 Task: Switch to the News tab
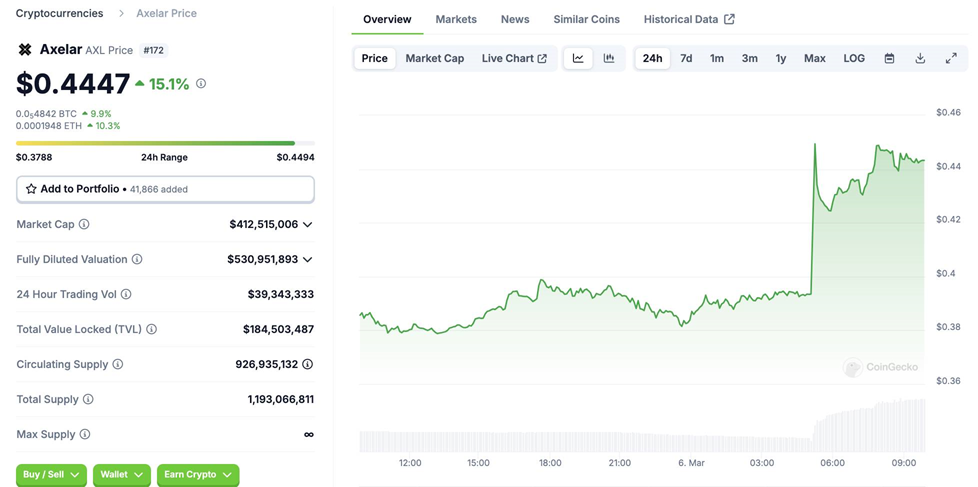515,19
